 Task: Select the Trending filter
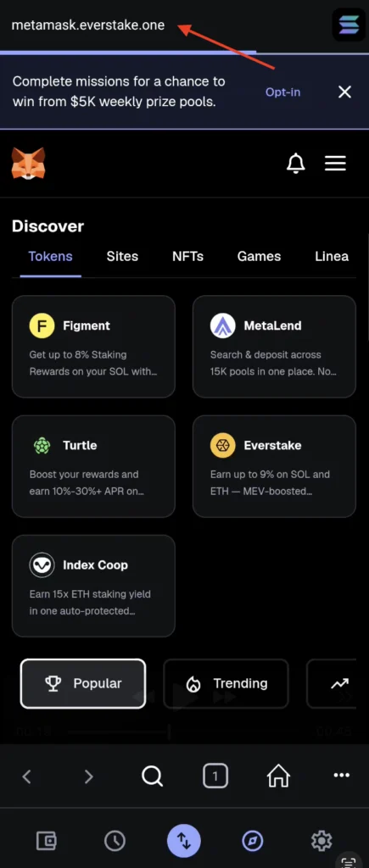(226, 684)
